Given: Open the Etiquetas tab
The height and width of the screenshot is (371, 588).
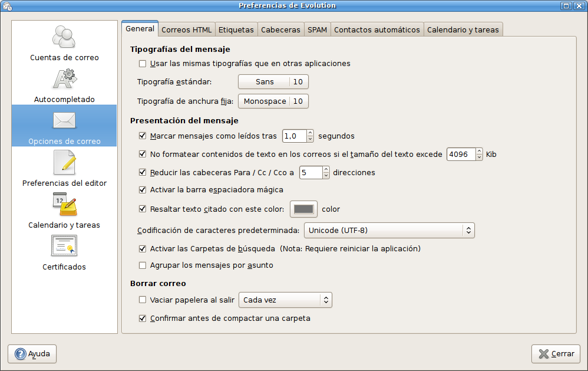Looking at the screenshot, I should (236, 29).
